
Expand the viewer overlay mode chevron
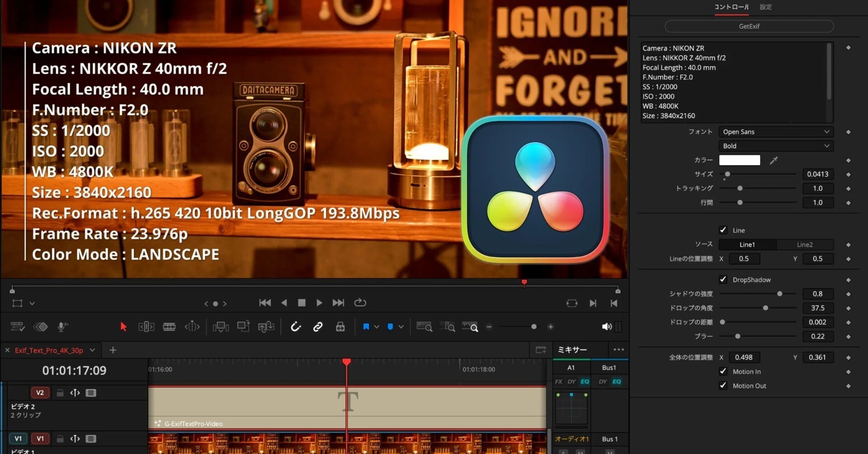point(32,304)
